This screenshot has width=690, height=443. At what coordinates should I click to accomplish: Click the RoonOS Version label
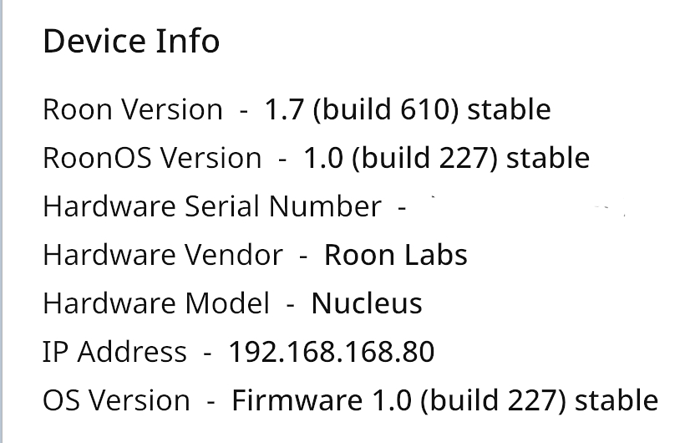(x=152, y=158)
